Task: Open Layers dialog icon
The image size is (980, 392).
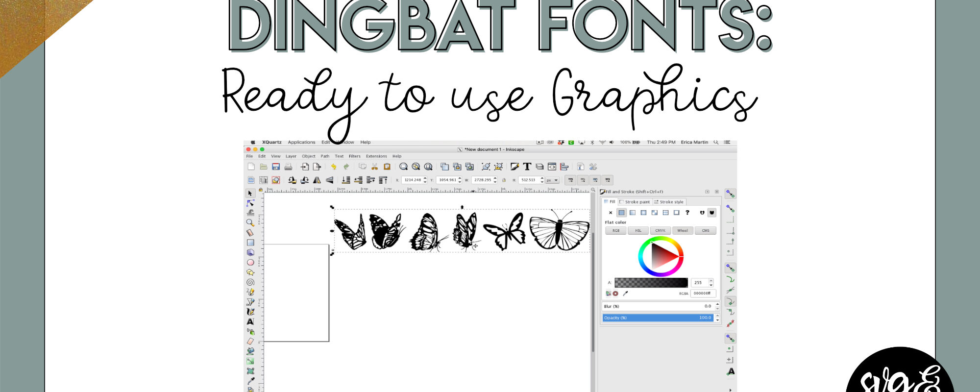Action: click(x=539, y=167)
